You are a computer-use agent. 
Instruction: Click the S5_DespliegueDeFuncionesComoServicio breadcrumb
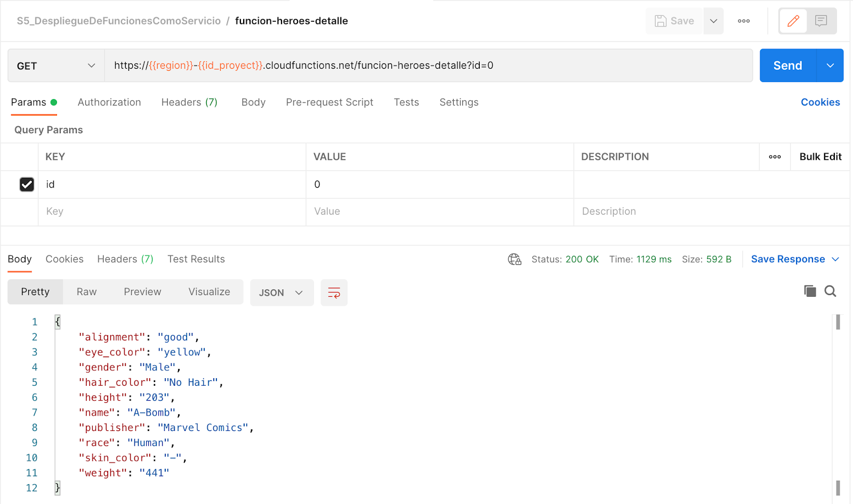(119, 21)
